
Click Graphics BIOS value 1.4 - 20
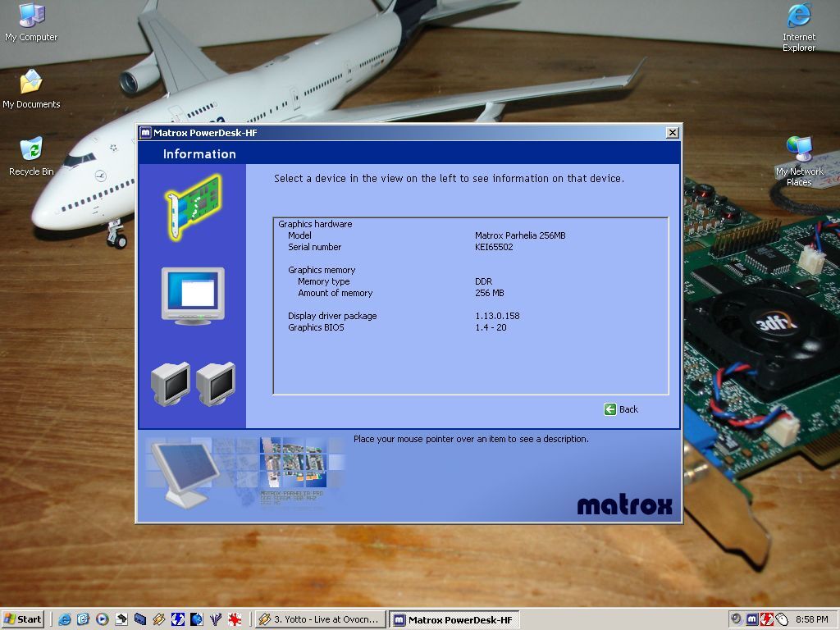[x=491, y=327]
